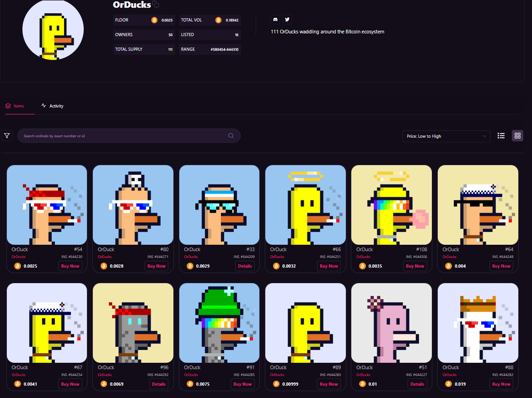Buy Now OrDuck #108
This screenshot has height=398, width=532.
(415, 266)
